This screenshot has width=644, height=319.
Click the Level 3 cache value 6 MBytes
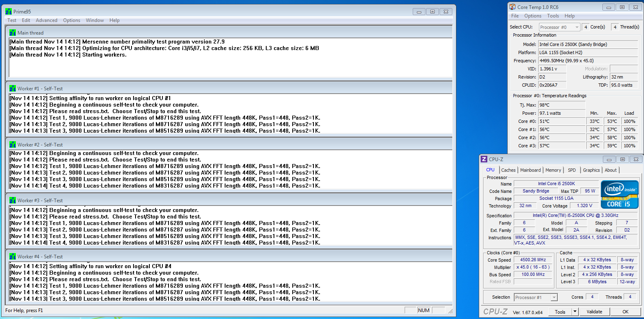tap(597, 282)
